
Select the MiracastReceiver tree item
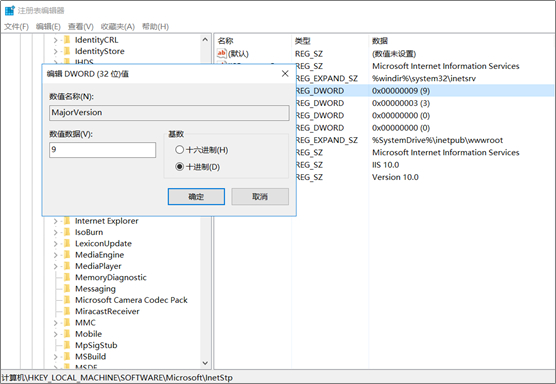pos(107,311)
